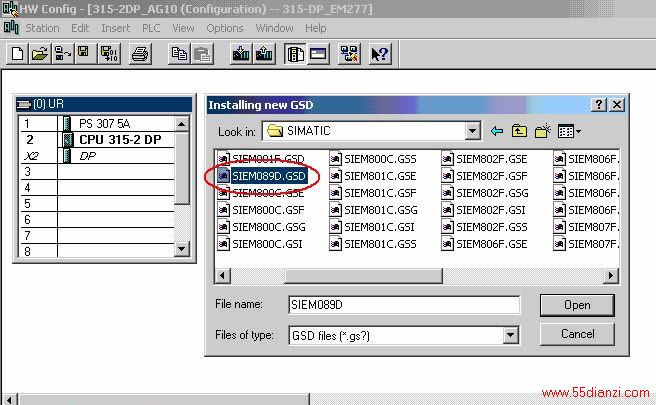Select the SIEM802F.GSG file
This screenshot has width=656, height=405.
coord(485,193)
